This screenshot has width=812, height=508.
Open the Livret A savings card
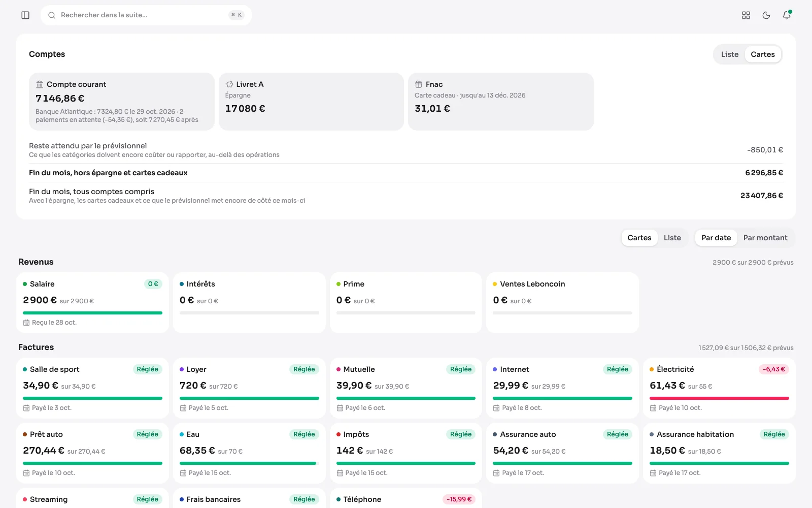coord(311,102)
